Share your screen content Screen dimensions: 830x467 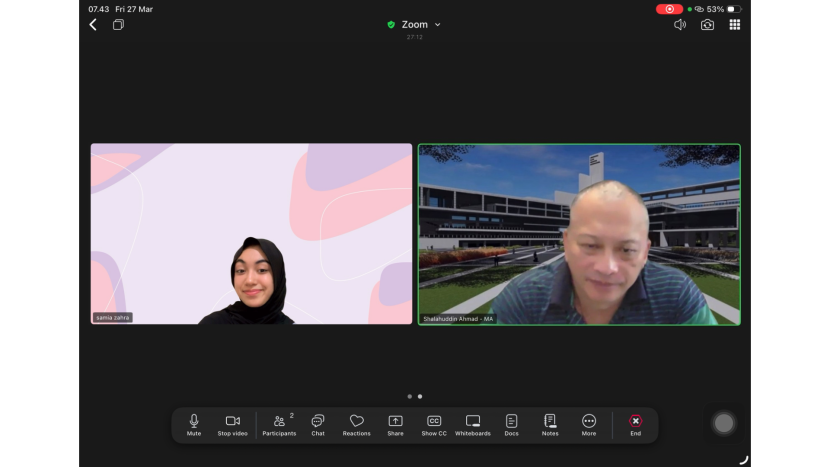pos(395,424)
